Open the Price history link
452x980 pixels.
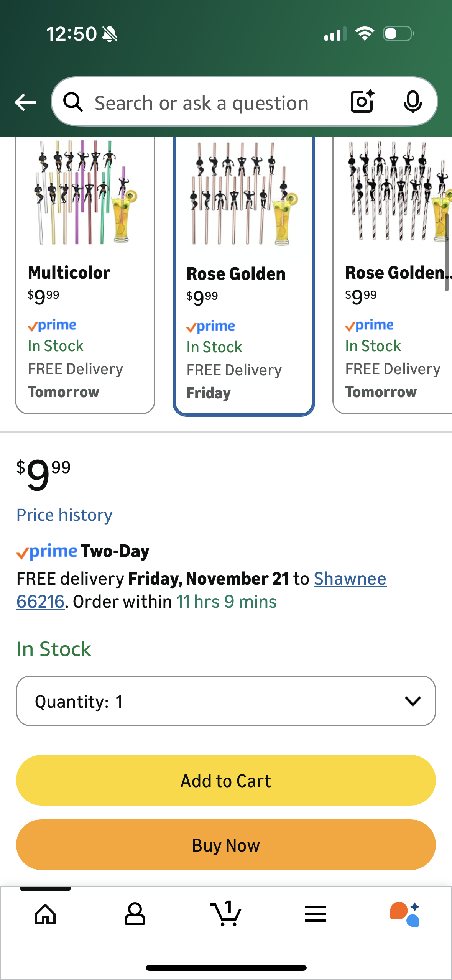tap(64, 515)
